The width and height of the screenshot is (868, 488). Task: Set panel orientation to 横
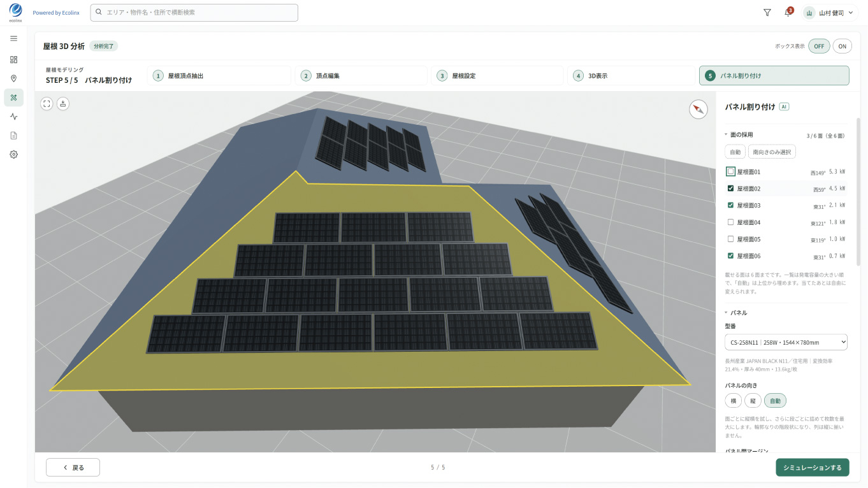(733, 401)
